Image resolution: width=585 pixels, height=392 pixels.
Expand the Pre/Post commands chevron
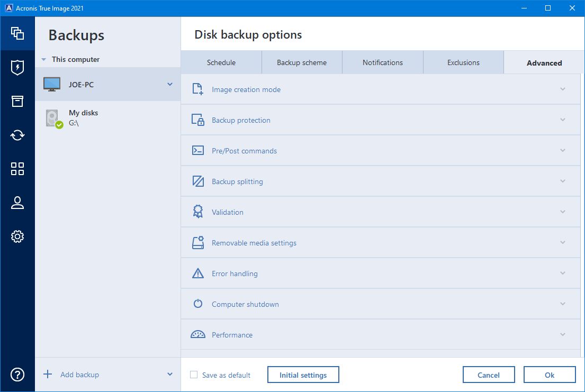563,150
